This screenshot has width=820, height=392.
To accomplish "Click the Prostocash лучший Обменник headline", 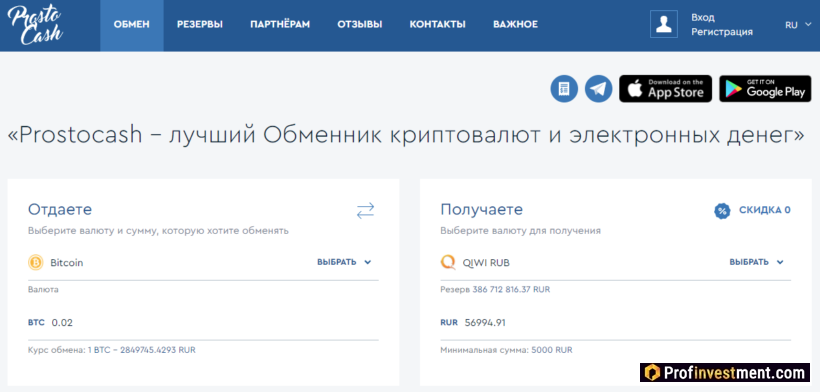I will [405, 135].
